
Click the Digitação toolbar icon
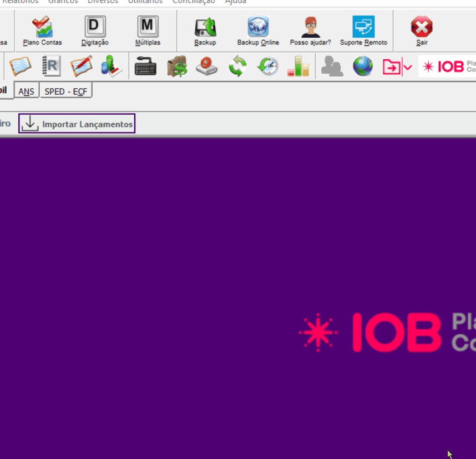click(95, 31)
